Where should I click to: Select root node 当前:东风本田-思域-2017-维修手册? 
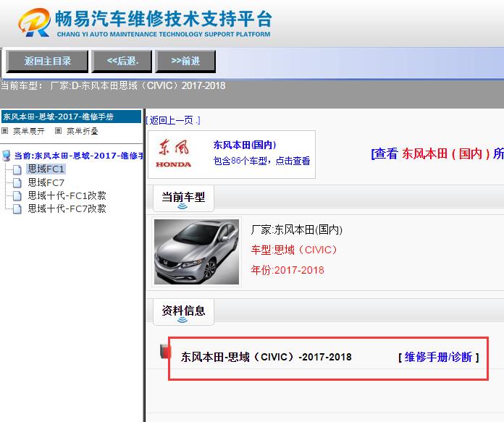click(78, 156)
